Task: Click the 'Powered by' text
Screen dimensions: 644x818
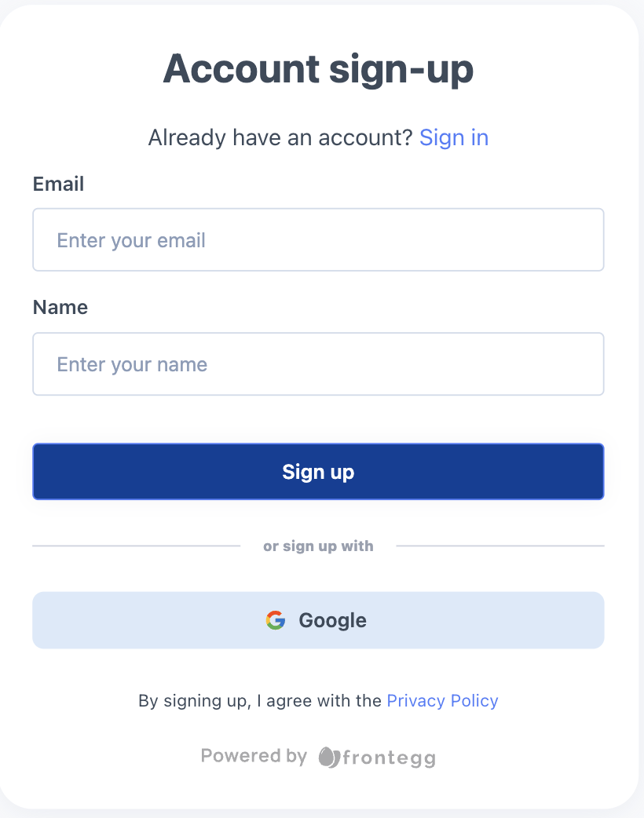Action: click(254, 756)
